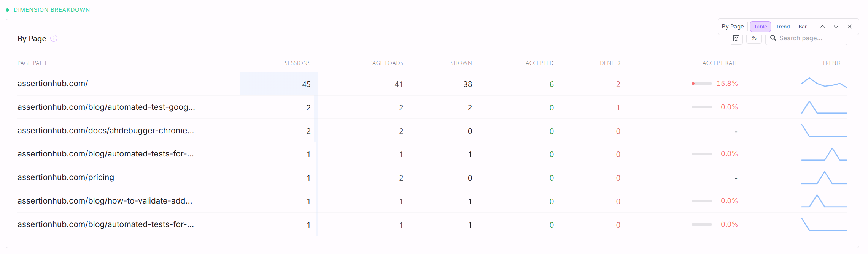Click accept rate dash in docs/ahdebugger-chrome row
Image resolution: width=868 pixels, height=254 pixels.
(x=736, y=132)
